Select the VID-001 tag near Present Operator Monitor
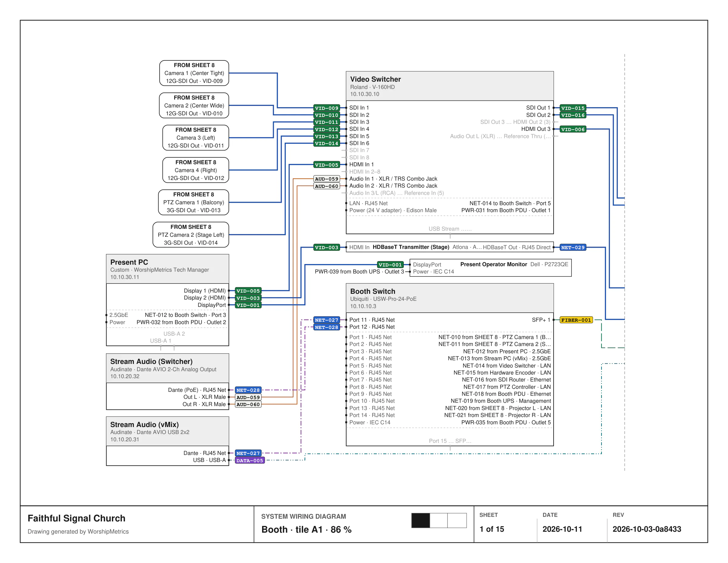The height and width of the screenshot is (563, 728). coord(390,264)
